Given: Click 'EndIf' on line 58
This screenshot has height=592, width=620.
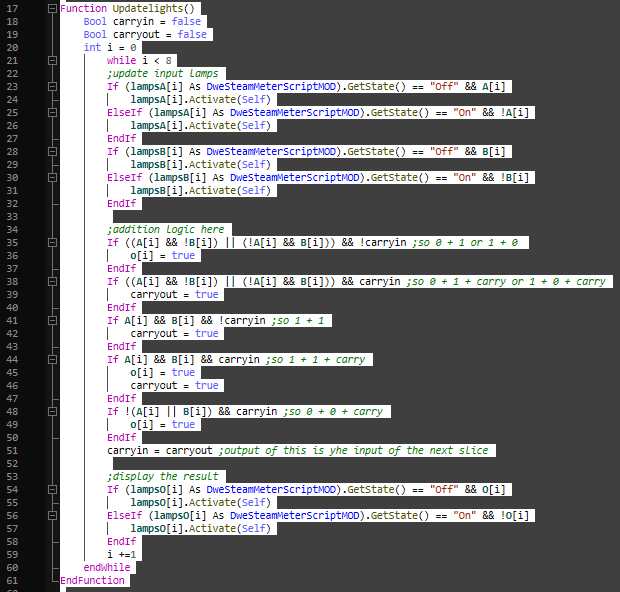Looking at the screenshot, I should point(121,541).
